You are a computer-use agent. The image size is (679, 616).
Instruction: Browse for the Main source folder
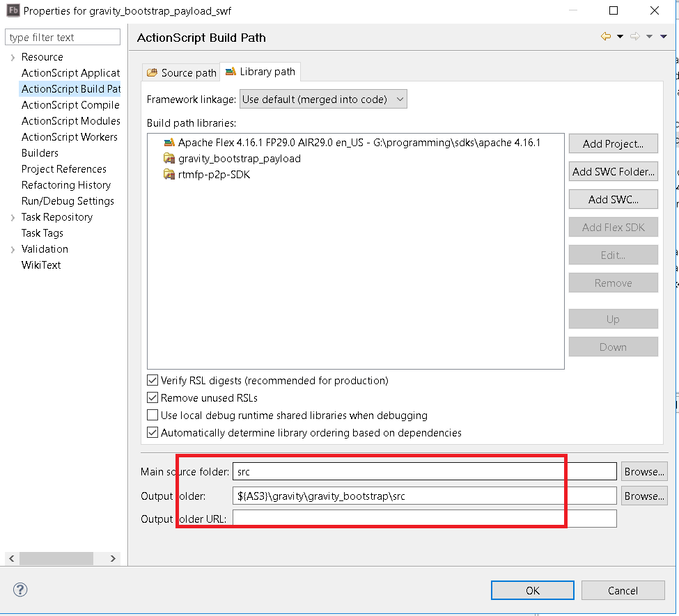[x=643, y=471]
